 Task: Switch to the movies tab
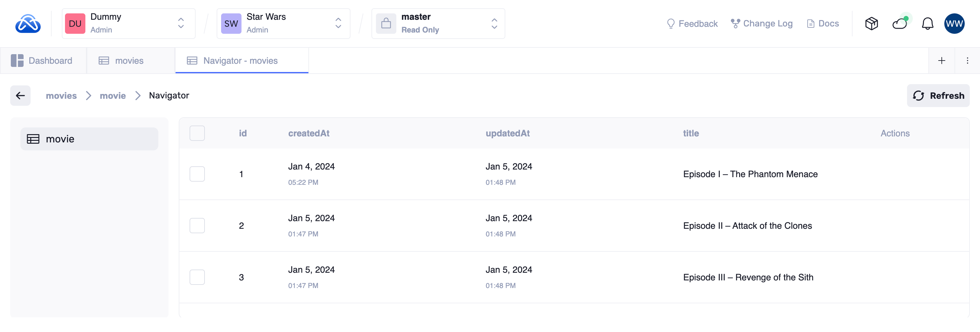121,61
